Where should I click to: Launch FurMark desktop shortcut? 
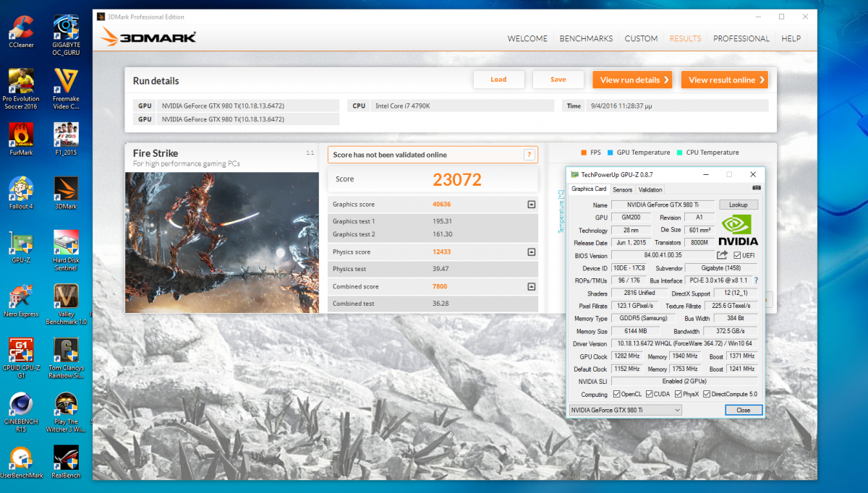[21, 139]
